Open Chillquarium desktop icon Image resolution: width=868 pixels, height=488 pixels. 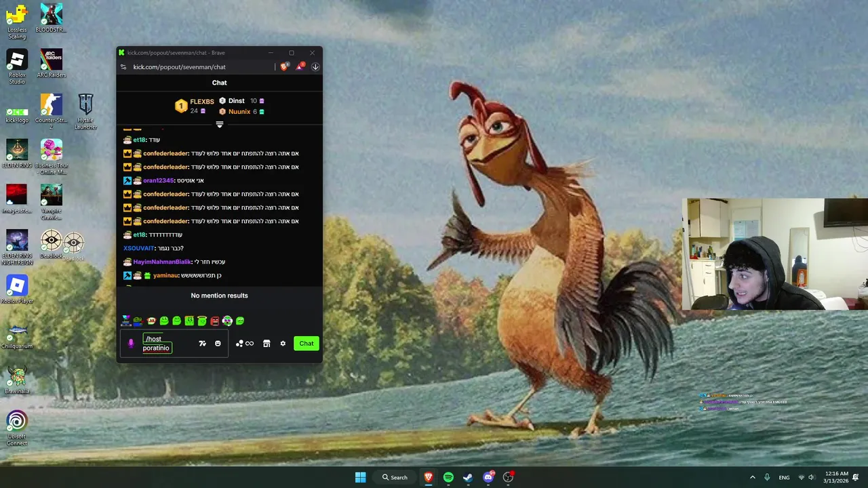pyautogui.click(x=17, y=335)
